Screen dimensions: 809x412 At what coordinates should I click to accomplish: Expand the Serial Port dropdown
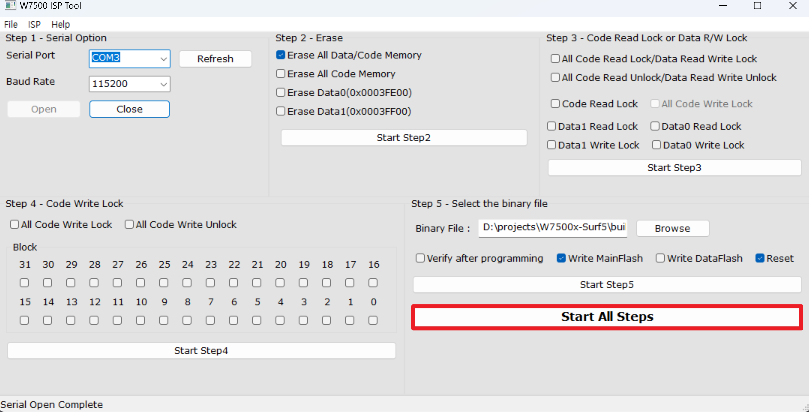(163, 58)
